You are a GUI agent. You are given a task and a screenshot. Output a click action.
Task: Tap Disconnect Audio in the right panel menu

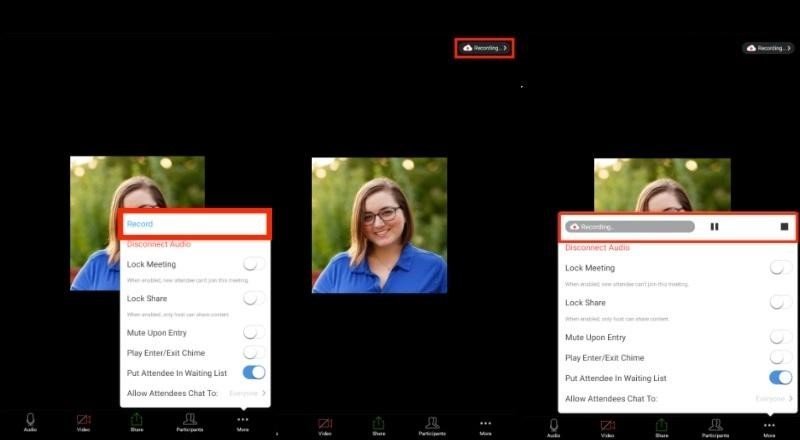pyautogui.click(x=597, y=247)
